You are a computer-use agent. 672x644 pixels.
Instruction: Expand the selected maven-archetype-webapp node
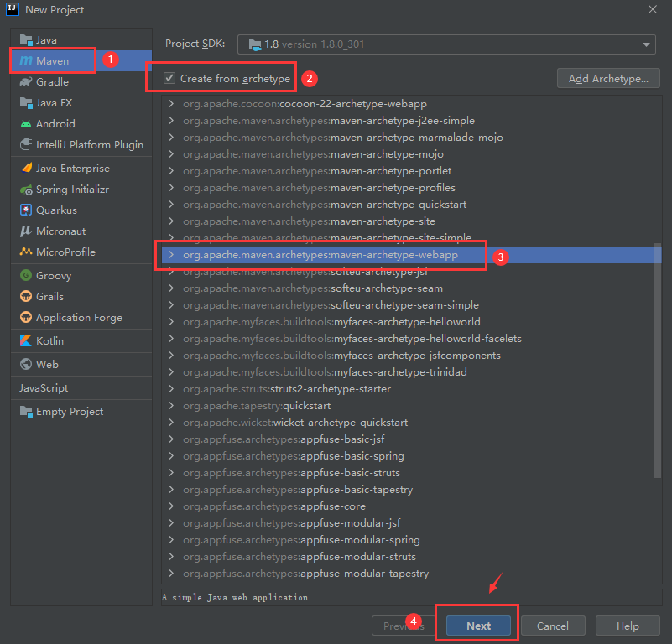171,255
